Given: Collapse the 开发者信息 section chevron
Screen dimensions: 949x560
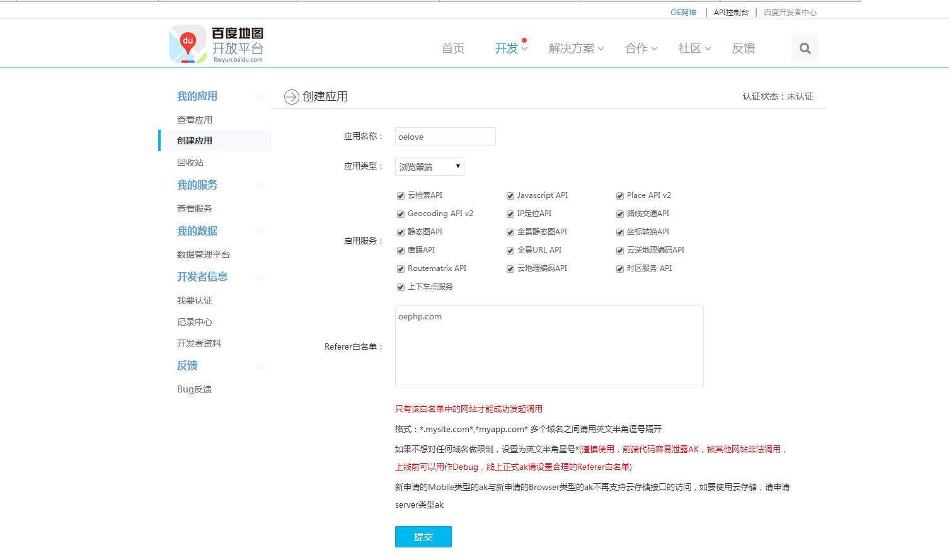Looking at the screenshot, I should (x=260, y=278).
